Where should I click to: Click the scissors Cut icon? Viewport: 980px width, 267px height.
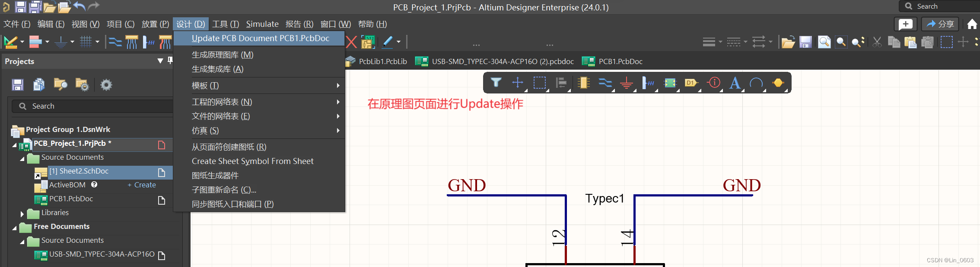[x=877, y=42]
